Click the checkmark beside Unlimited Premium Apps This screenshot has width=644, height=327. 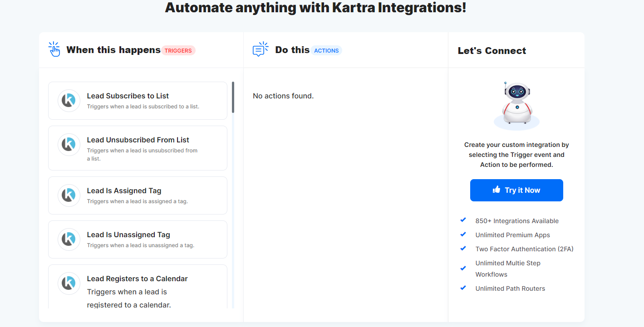click(463, 234)
